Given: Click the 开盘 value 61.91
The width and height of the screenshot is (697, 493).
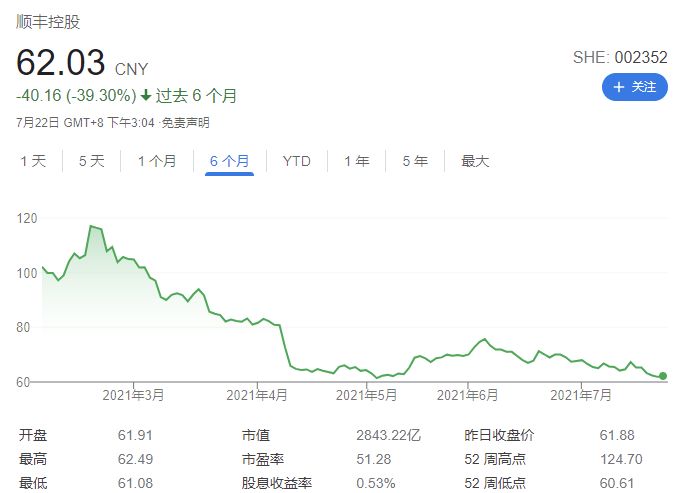Looking at the screenshot, I should click(x=135, y=435).
